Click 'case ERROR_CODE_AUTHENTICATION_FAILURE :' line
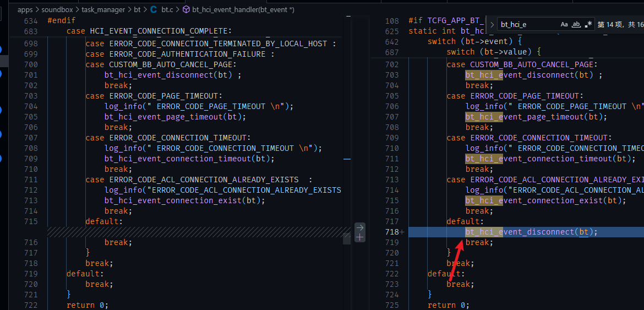Image resolution: width=644 pixels, height=310 pixels. [180, 54]
